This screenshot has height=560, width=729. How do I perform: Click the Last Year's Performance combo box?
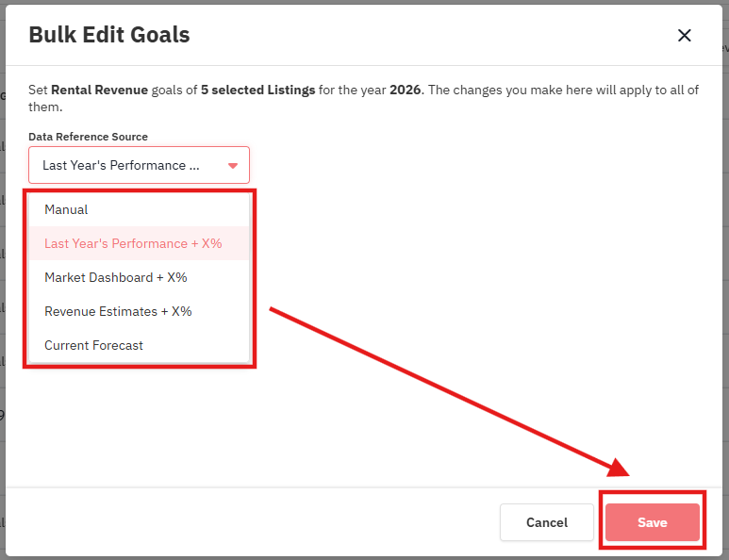coord(139,165)
